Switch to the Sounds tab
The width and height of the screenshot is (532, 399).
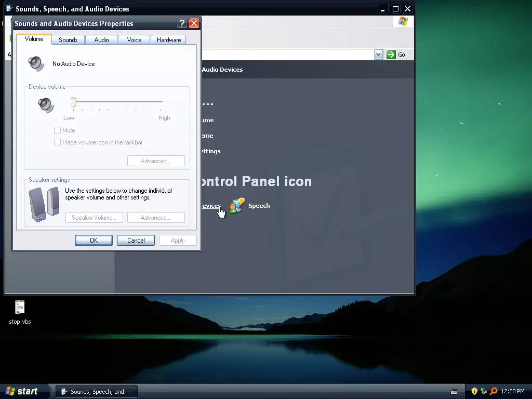click(68, 39)
